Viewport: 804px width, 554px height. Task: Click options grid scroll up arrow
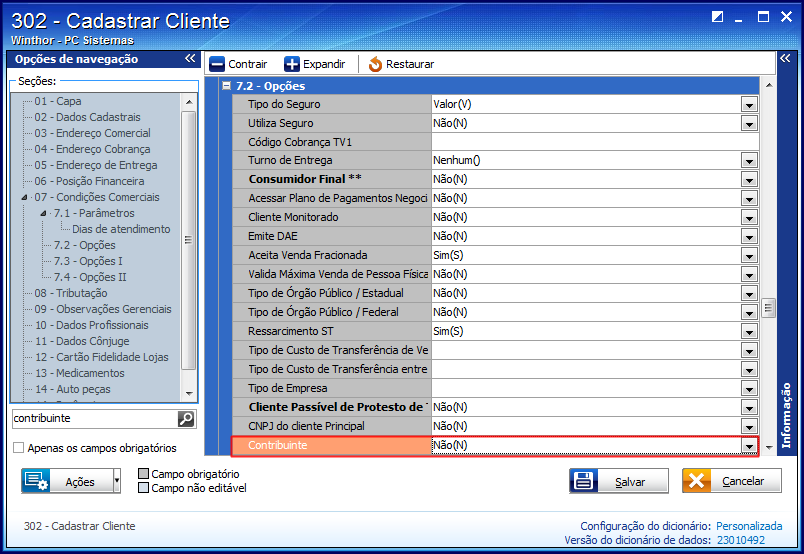click(768, 85)
